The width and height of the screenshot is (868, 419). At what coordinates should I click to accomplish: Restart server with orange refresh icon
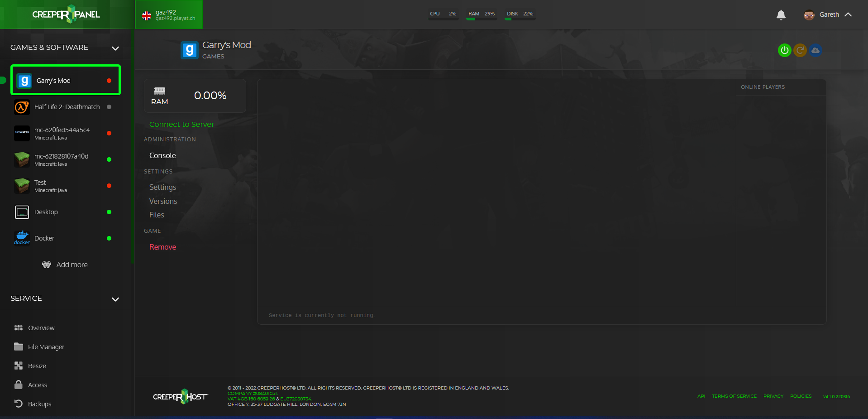coord(800,50)
